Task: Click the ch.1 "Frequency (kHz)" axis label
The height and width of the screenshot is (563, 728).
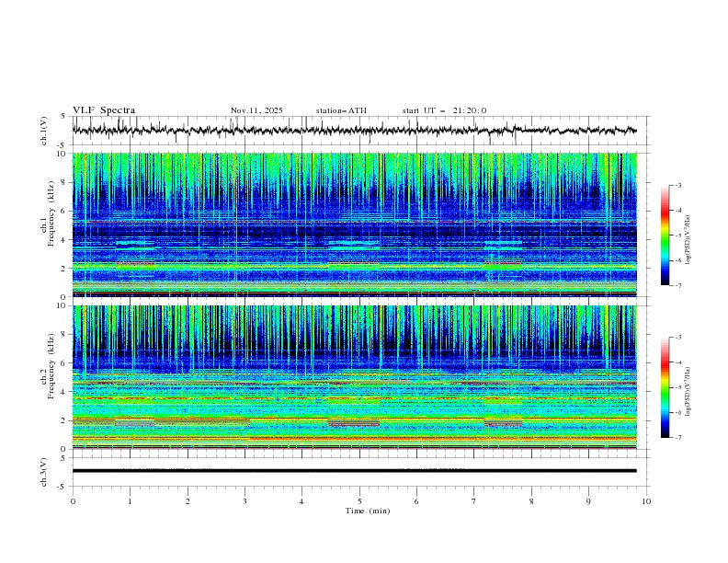Action: [x=51, y=213]
